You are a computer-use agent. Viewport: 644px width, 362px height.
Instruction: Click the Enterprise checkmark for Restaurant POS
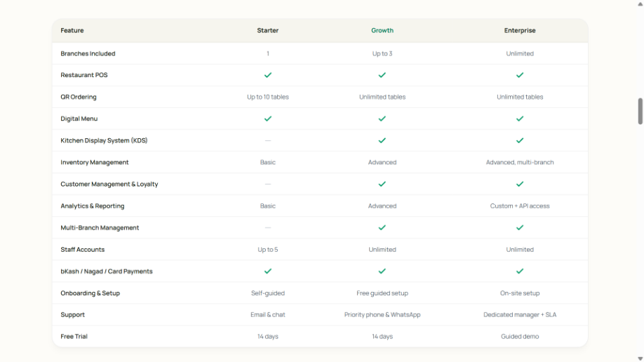pyautogui.click(x=520, y=75)
